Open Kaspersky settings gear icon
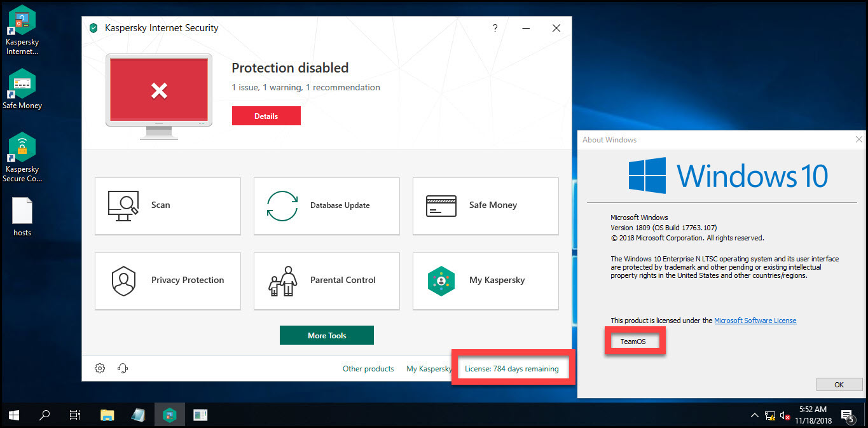This screenshot has height=428, width=868. tap(100, 368)
